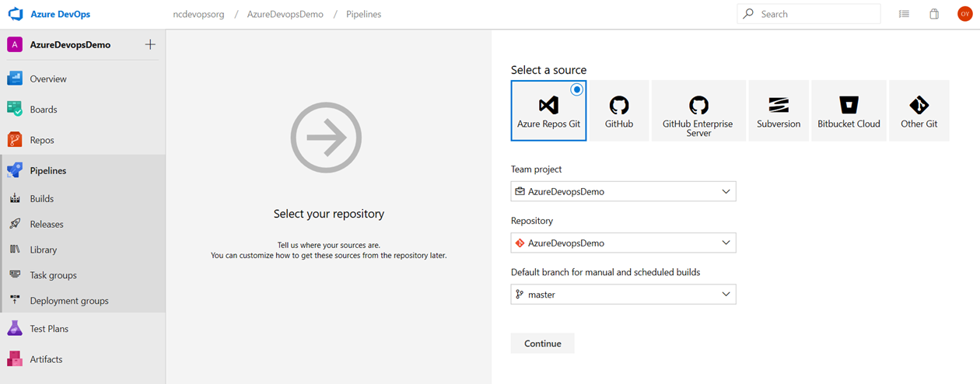This screenshot has height=384, width=980.
Task: Click the plus icon beside AzureDevopsDemo
Action: tap(150, 45)
